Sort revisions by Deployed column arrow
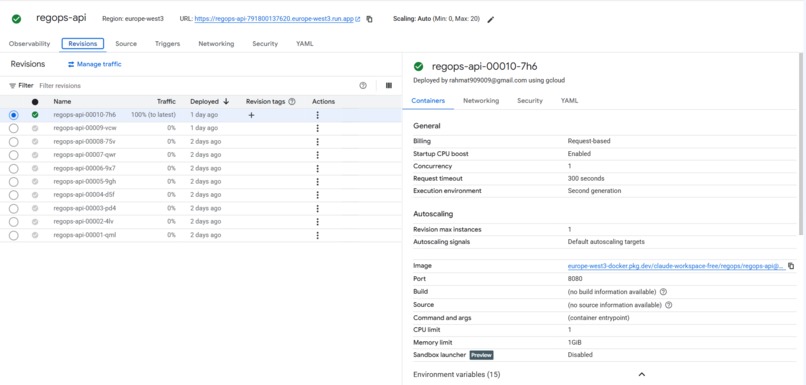This screenshot has height=385, width=806. click(x=226, y=102)
